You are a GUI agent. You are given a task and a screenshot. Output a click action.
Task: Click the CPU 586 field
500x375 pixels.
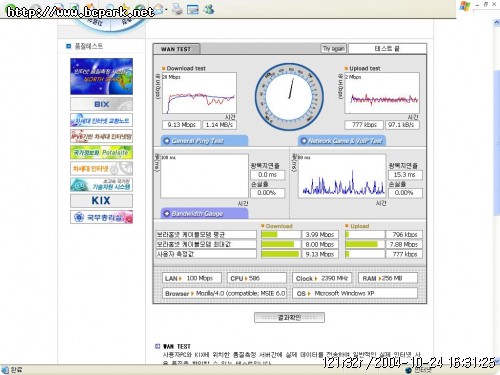click(257, 278)
